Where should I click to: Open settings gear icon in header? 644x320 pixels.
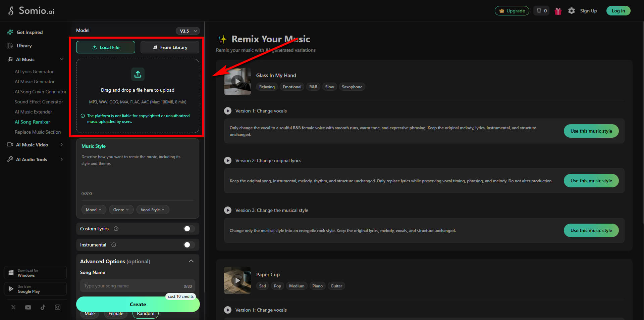pos(572,11)
